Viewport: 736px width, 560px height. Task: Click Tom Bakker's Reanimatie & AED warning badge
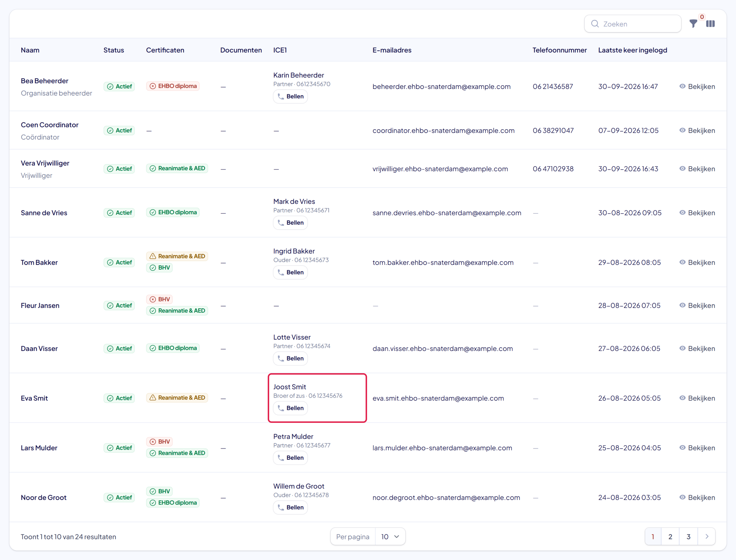coord(177,256)
